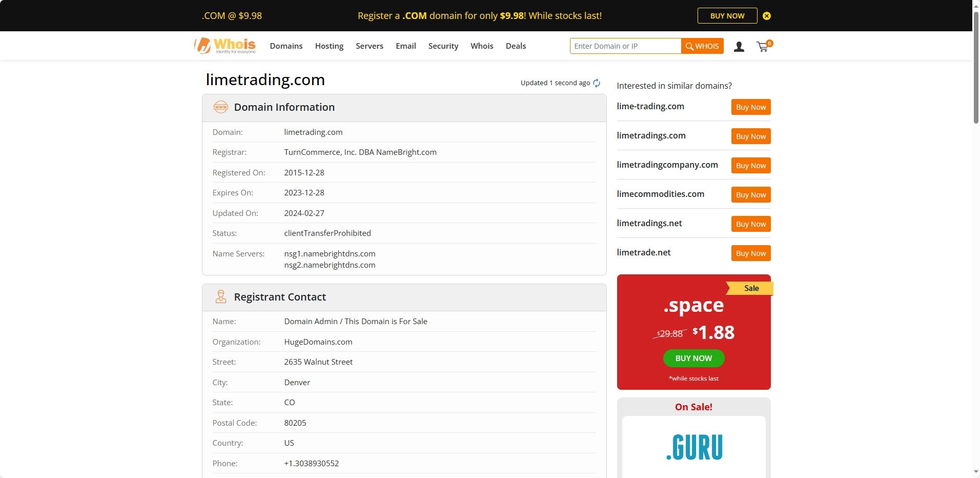Click Updated 1 second ago text
This screenshot has height=478, width=980.
[x=555, y=83]
